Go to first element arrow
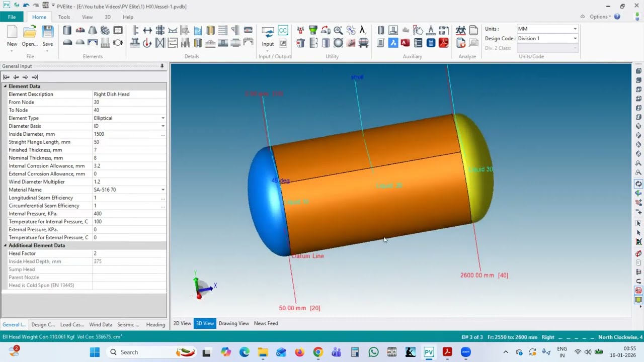644x362 pixels. pyautogui.click(x=7, y=77)
